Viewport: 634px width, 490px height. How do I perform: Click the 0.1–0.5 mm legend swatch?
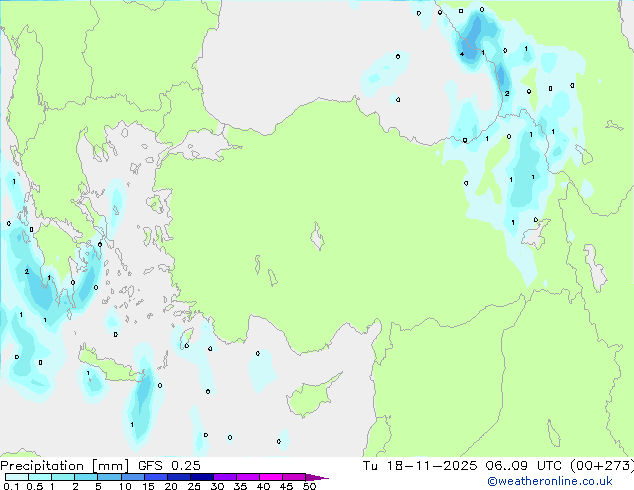17,477
